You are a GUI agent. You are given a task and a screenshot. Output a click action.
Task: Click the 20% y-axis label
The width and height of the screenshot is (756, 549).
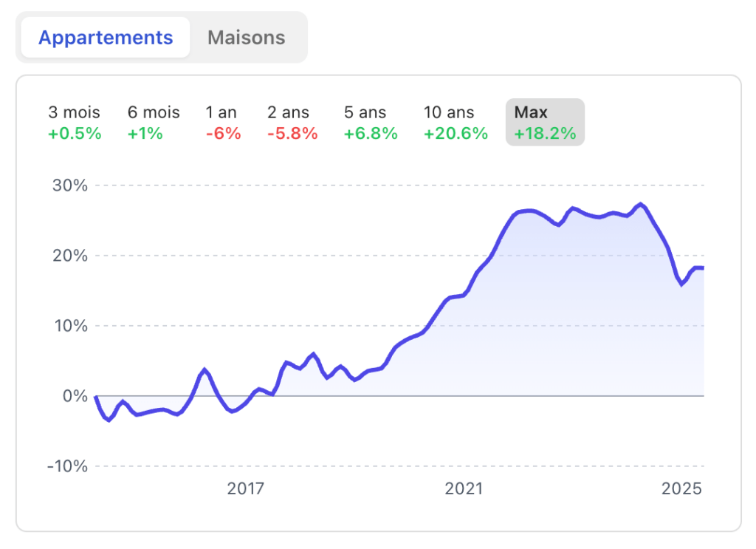(70, 256)
